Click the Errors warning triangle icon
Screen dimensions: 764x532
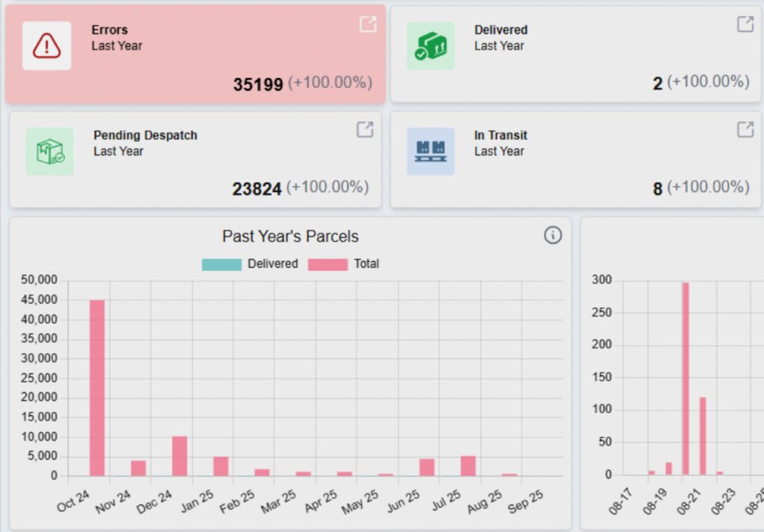coord(46,46)
